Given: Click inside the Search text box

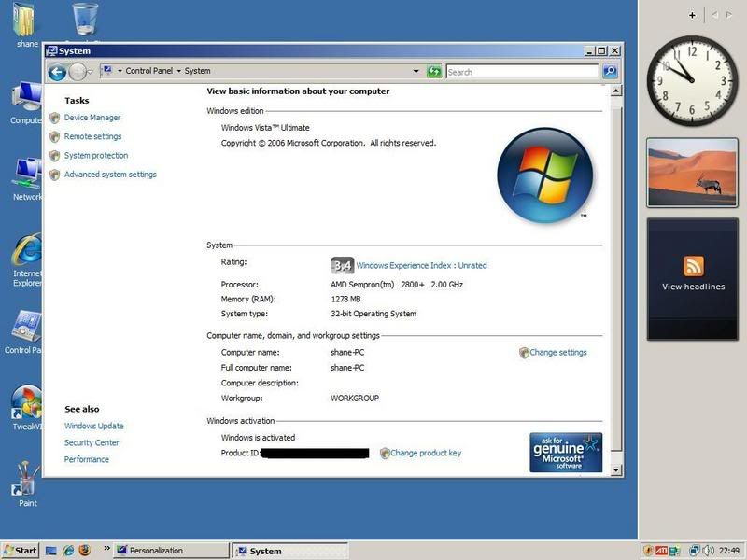Looking at the screenshot, I should point(521,71).
